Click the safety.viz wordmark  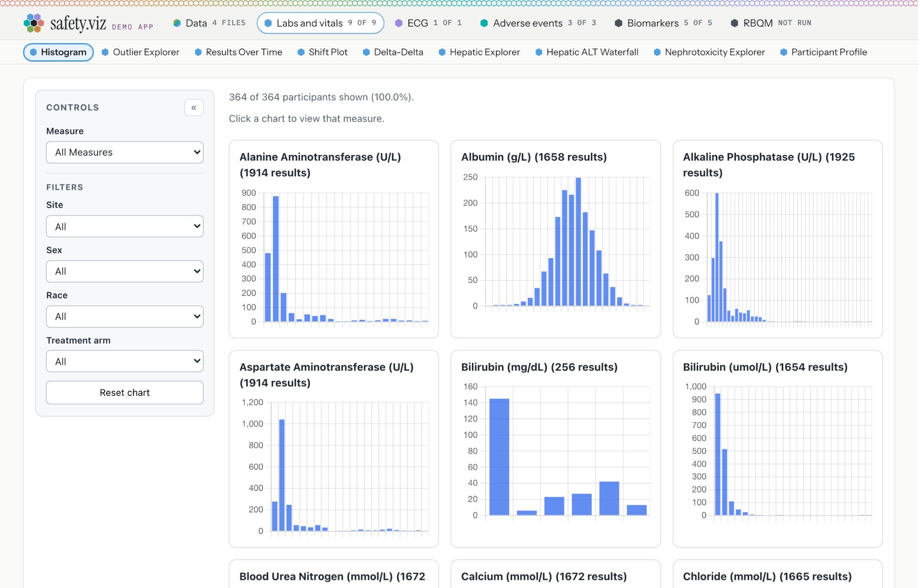(x=78, y=23)
